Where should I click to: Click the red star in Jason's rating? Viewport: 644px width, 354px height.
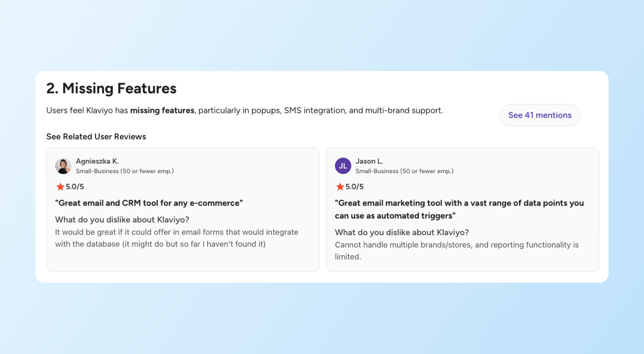click(340, 187)
